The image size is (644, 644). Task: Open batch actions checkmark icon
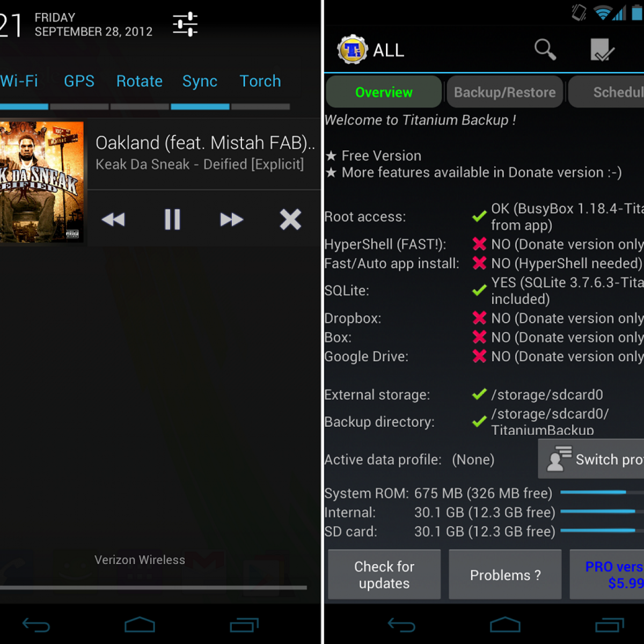(602, 50)
